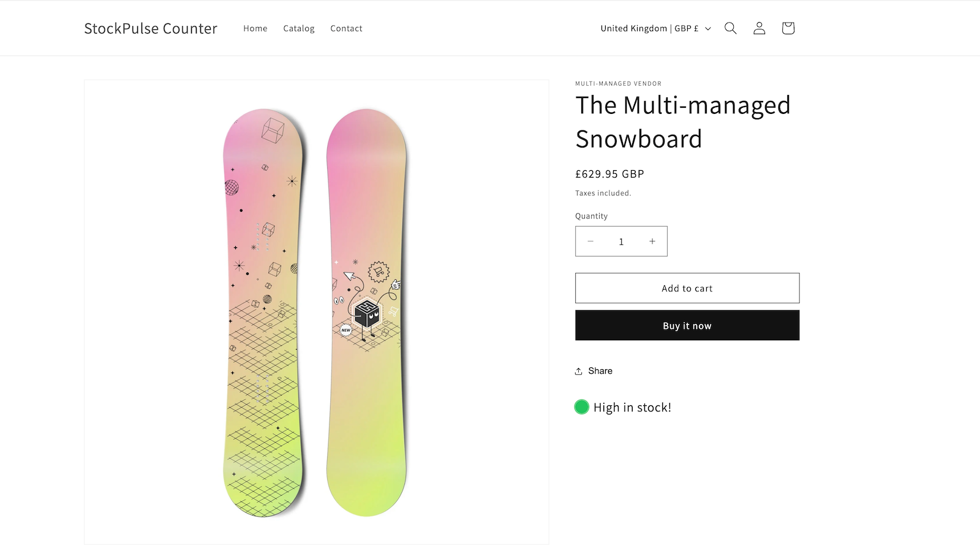Click the snowboard product image

click(x=316, y=312)
